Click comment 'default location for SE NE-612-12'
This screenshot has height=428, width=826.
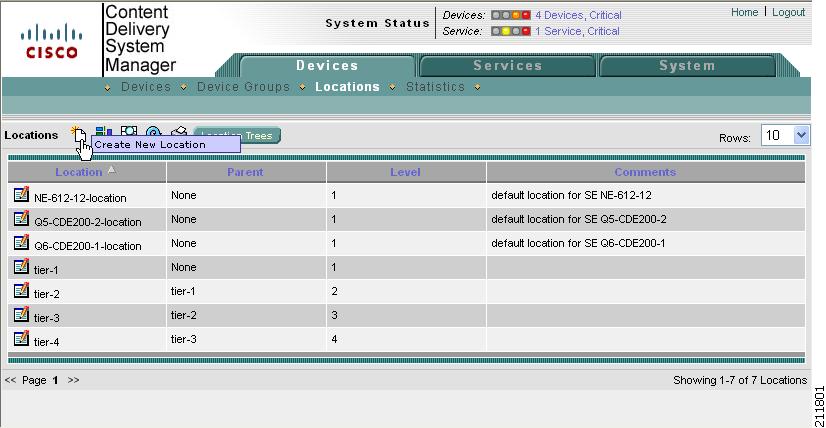click(x=571, y=195)
